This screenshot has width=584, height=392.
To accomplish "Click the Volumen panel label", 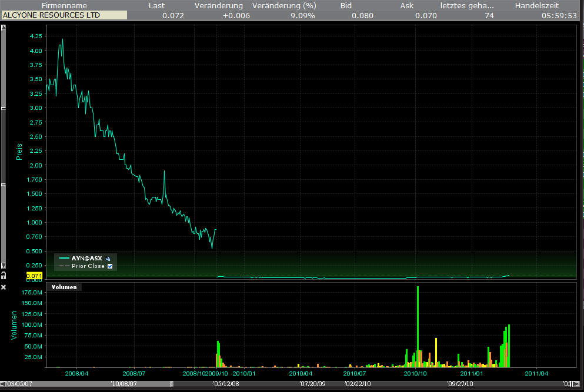I will [x=64, y=287].
